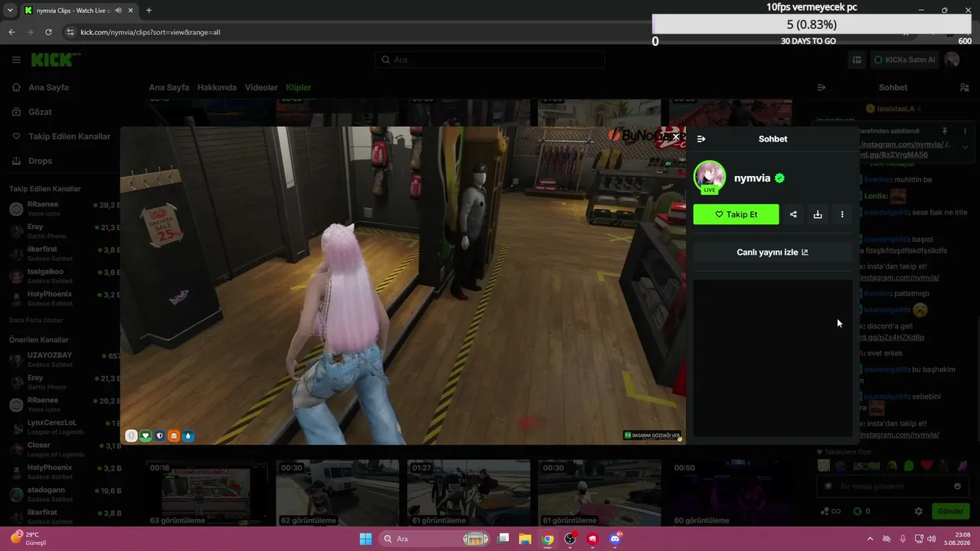Follow nymvia with Takip Et
The height and width of the screenshot is (551, 980).
[737, 214]
